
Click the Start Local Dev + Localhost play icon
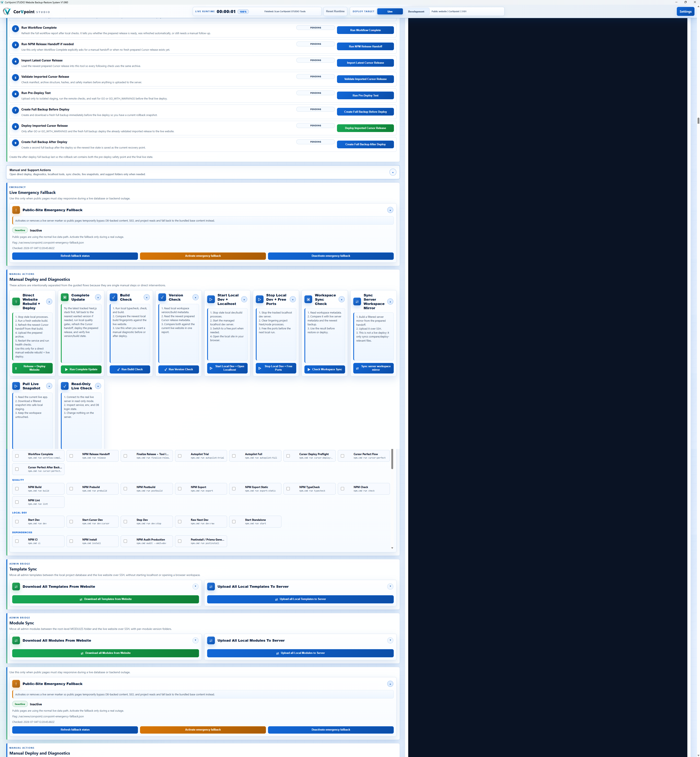coord(211,299)
